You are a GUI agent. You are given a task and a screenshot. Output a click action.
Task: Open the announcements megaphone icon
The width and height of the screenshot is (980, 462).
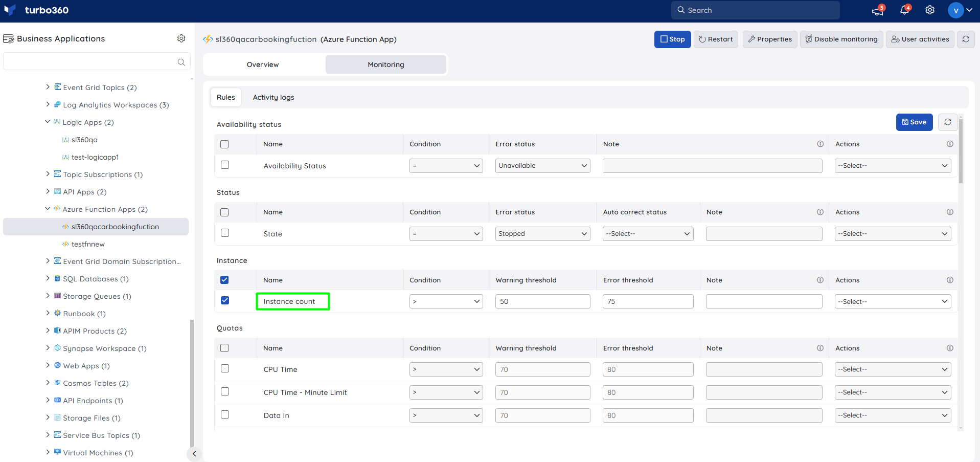click(x=878, y=10)
